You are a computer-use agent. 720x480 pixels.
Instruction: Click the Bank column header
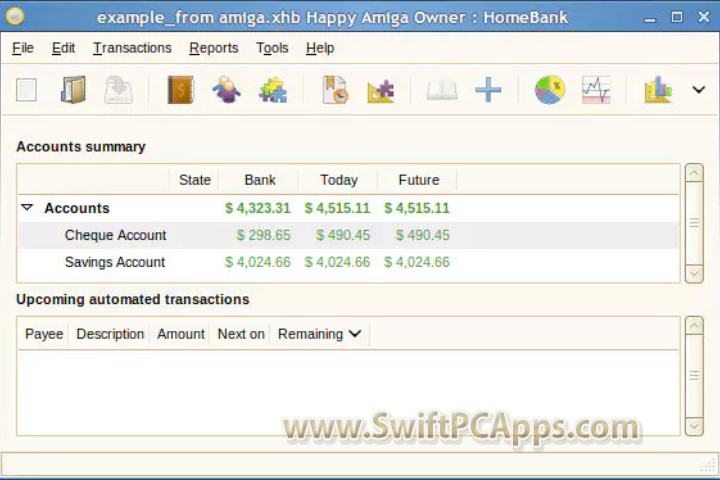click(x=260, y=180)
